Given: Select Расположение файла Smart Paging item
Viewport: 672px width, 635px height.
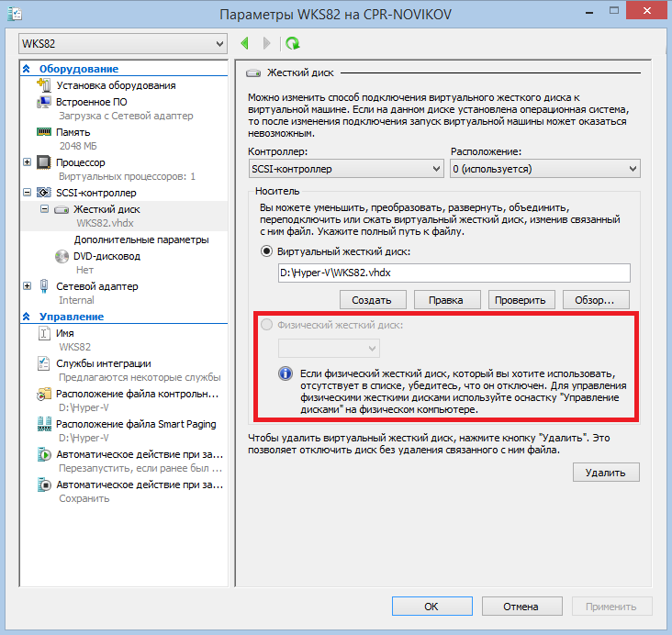Looking at the screenshot, I should point(138,424).
